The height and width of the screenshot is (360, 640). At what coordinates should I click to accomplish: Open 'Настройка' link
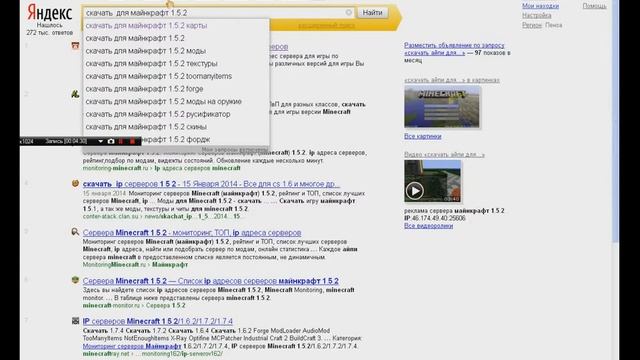click(536, 16)
